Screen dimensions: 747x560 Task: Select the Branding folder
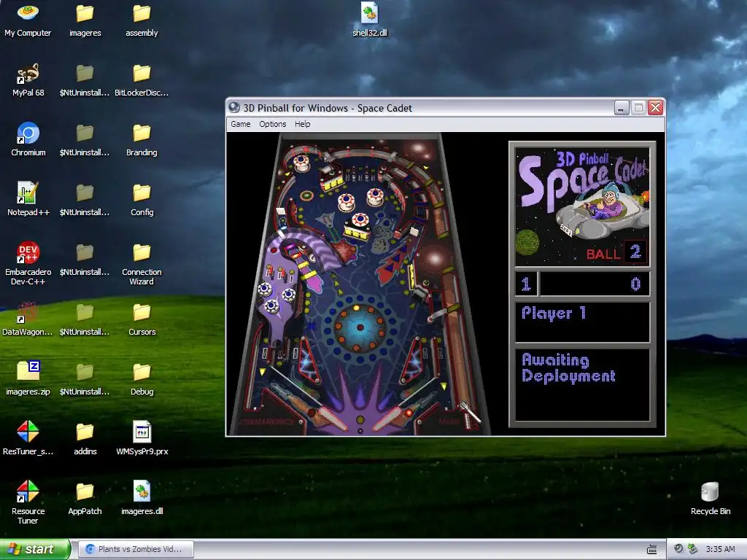(142, 140)
